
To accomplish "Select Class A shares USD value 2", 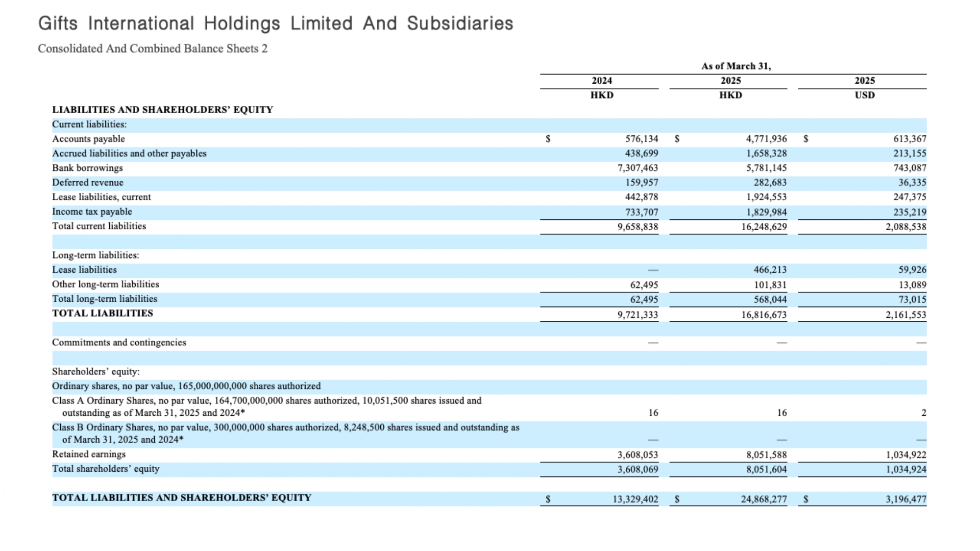I will click(x=924, y=413).
